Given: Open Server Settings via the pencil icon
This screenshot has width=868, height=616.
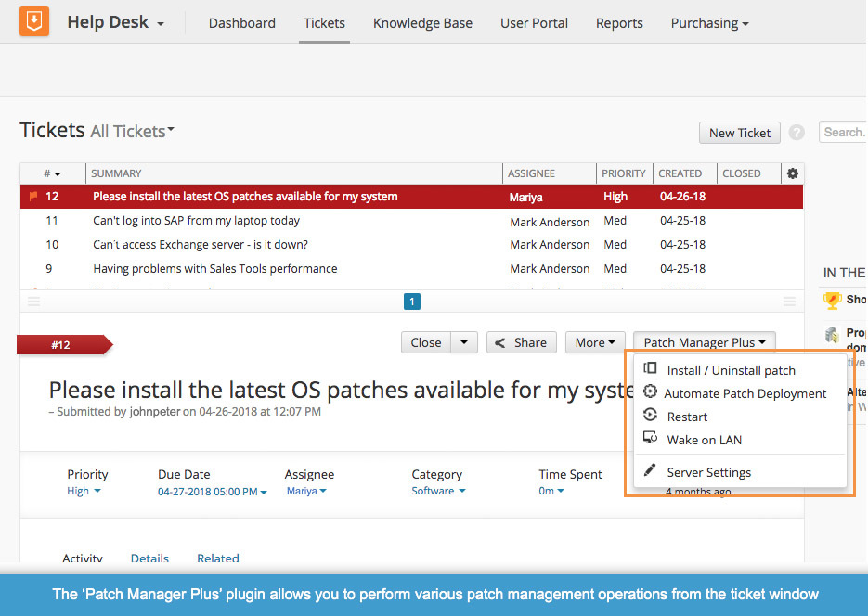Looking at the screenshot, I should 652,471.
